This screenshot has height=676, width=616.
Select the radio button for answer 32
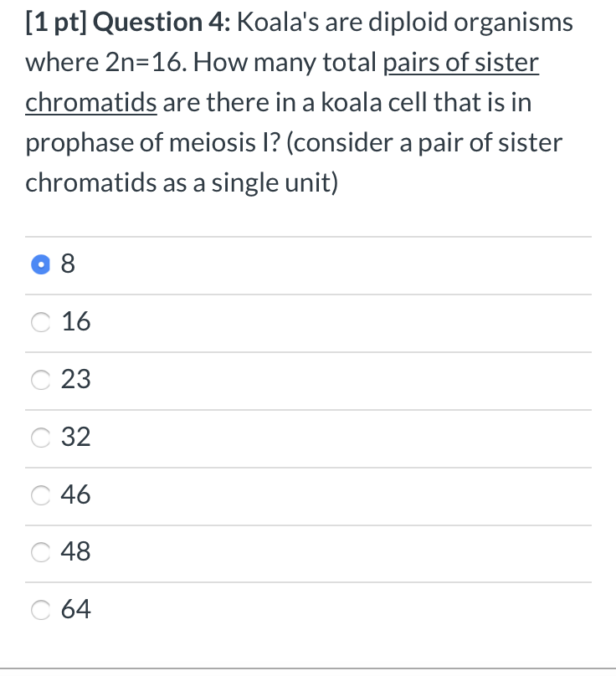point(40,437)
